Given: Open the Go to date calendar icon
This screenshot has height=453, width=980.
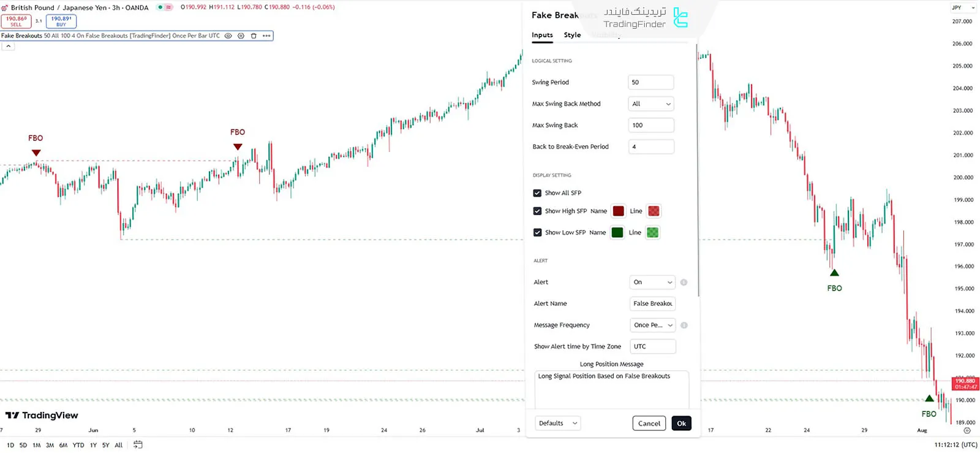Looking at the screenshot, I should (x=138, y=444).
